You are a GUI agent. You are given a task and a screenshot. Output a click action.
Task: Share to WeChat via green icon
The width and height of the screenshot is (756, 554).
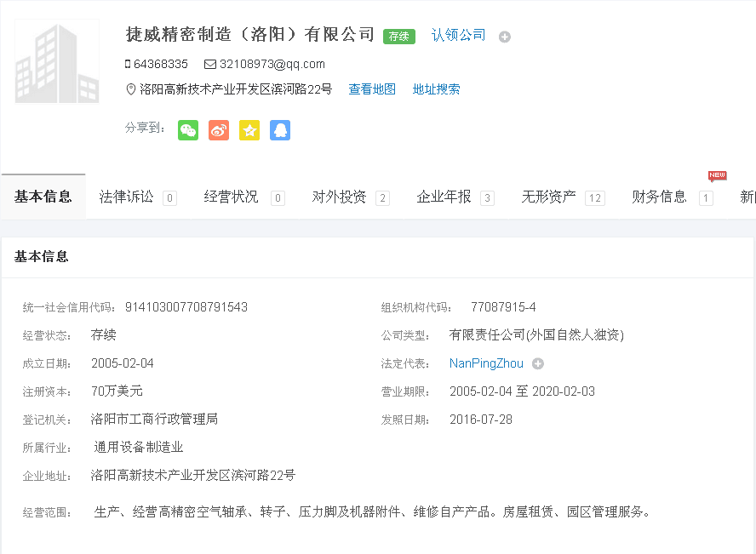tap(188, 130)
